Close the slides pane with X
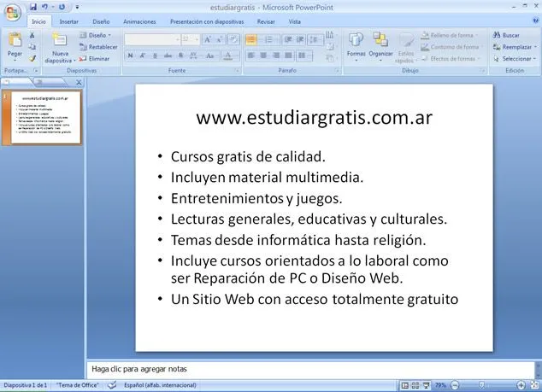This screenshot has height=392, width=542. point(79,83)
